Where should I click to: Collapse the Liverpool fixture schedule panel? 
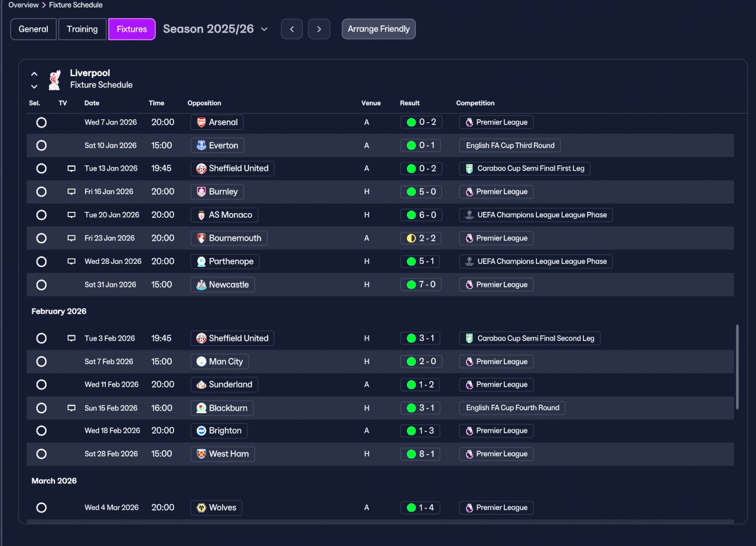click(34, 74)
